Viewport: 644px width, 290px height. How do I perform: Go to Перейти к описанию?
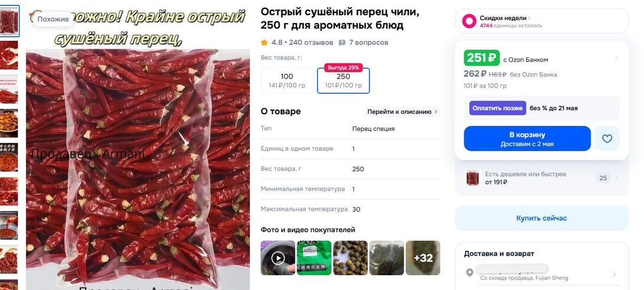coord(402,111)
